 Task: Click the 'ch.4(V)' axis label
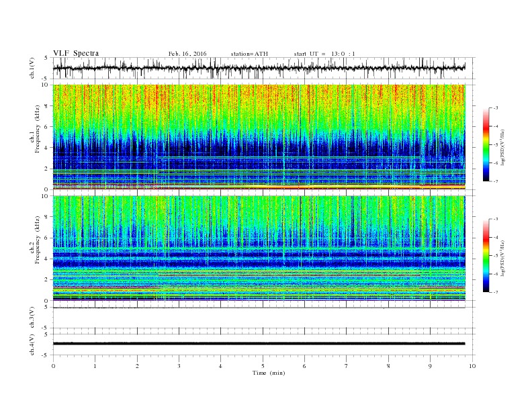[x=32, y=345]
